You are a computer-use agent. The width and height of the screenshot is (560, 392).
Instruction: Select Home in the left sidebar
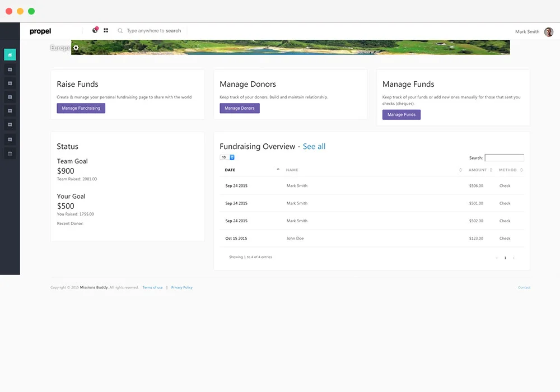click(10, 54)
